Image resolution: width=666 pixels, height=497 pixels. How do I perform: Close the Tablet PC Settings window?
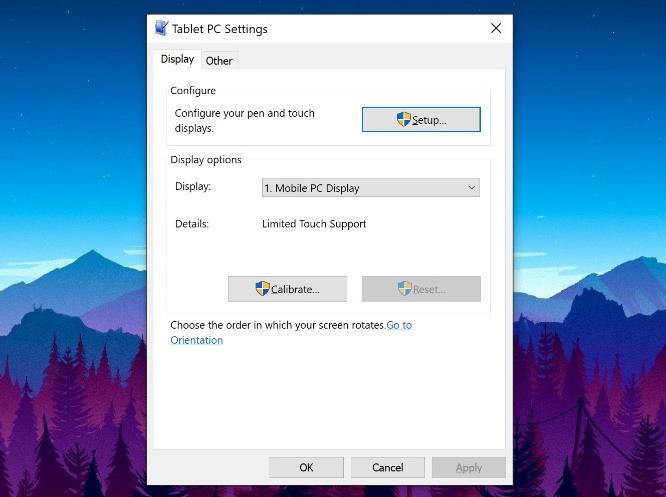pos(496,28)
